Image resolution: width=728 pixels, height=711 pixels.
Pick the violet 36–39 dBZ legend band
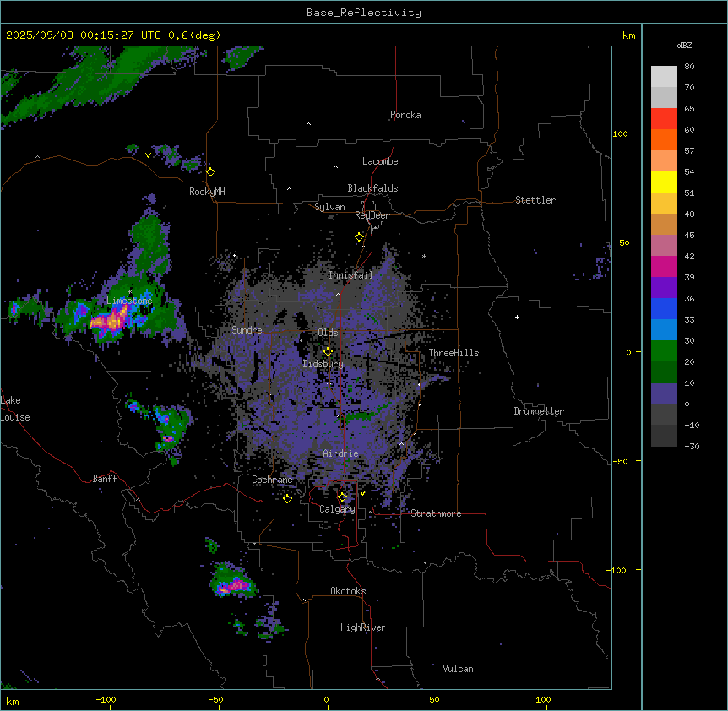point(664,288)
